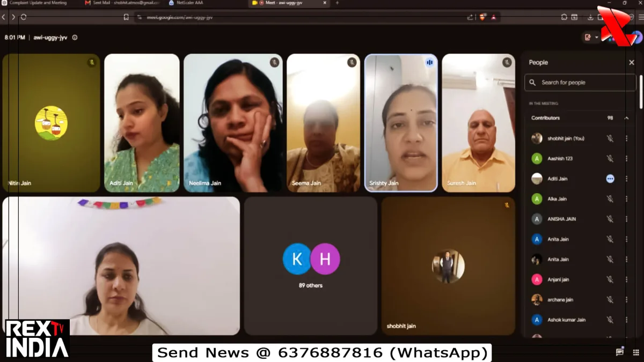Image resolution: width=644 pixels, height=362 pixels.
Task: Click the Search for people field
Action: point(580,83)
